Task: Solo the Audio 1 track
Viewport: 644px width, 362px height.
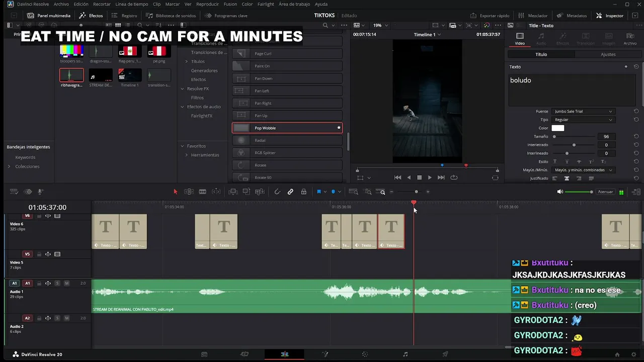Action: (57, 283)
